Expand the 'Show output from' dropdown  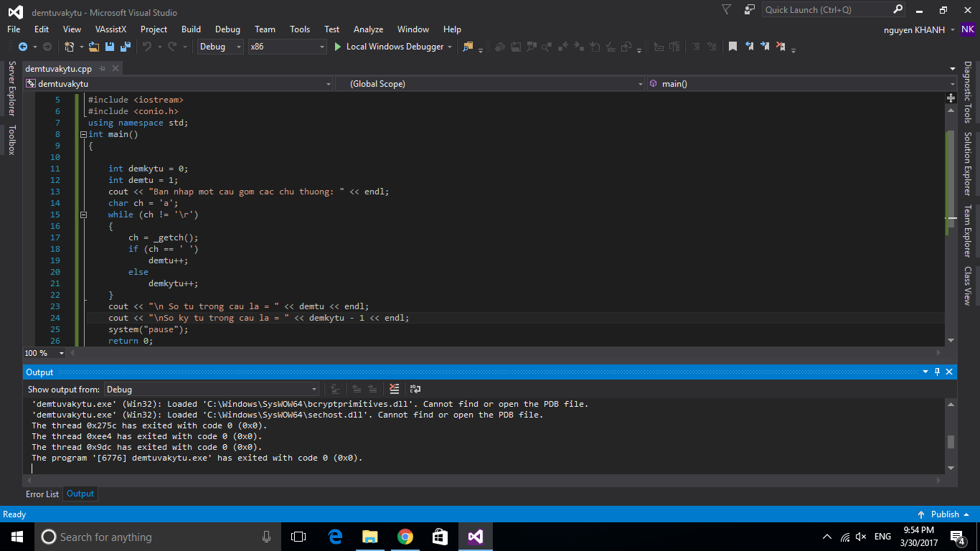[x=314, y=389]
